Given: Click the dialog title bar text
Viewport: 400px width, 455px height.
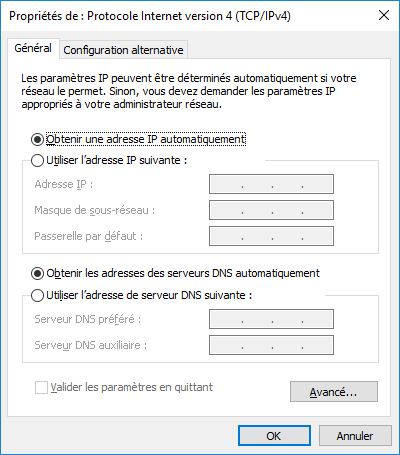Looking at the screenshot, I should (150, 16).
